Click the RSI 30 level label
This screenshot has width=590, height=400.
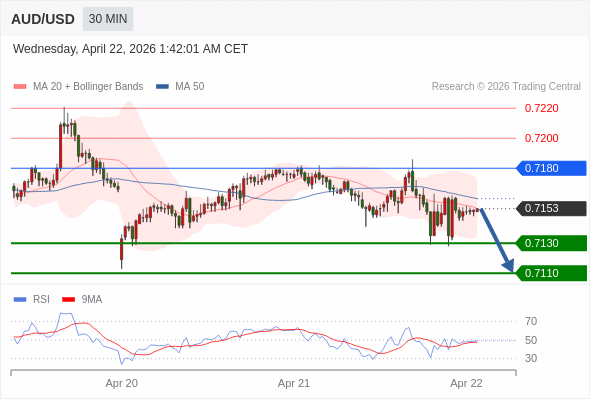point(531,358)
